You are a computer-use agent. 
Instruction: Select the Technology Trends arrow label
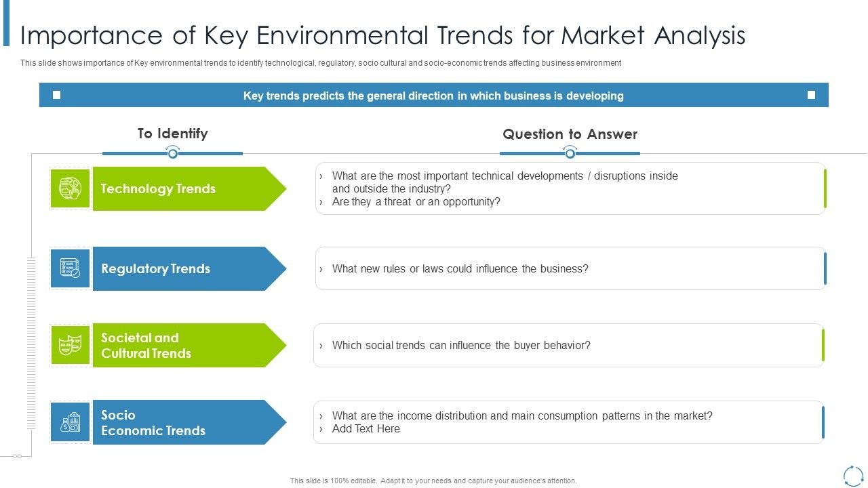[x=189, y=188]
